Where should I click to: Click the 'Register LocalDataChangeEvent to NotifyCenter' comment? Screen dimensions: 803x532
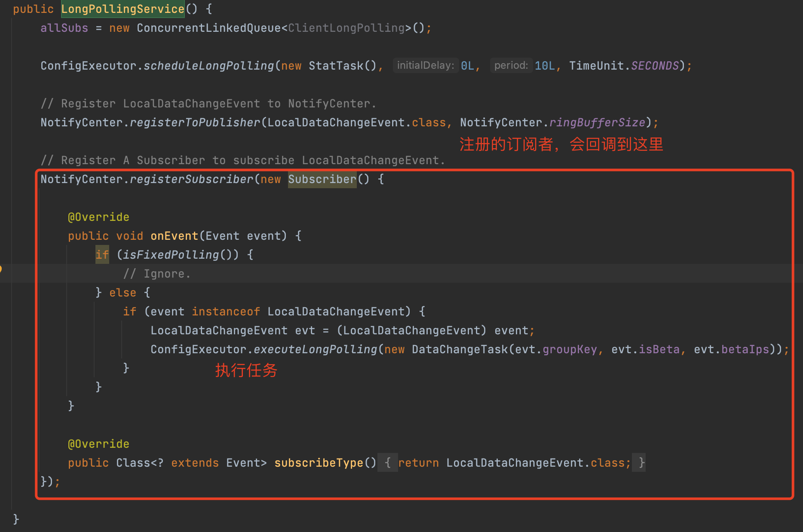coord(208,104)
